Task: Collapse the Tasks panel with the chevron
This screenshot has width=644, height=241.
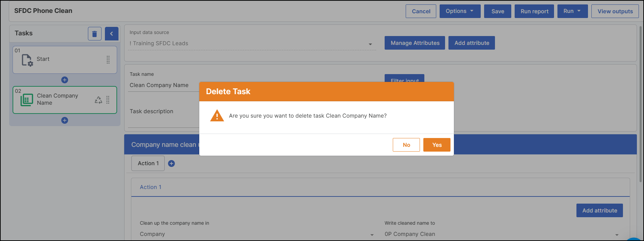Action: point(112,34)
